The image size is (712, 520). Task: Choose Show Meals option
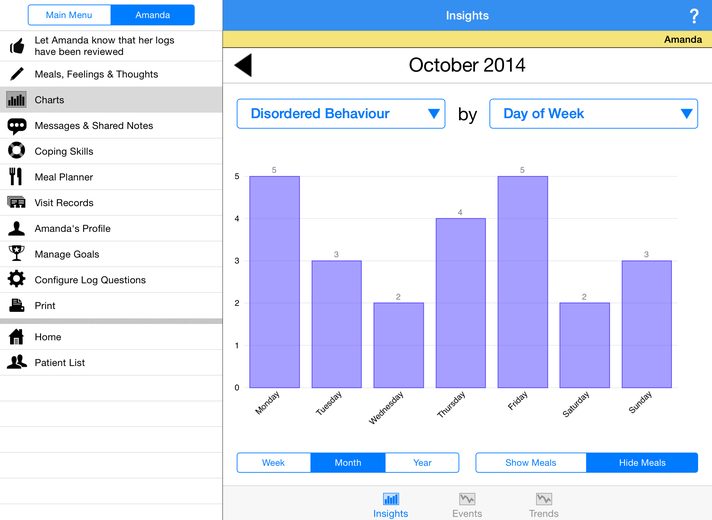point(531,463)
